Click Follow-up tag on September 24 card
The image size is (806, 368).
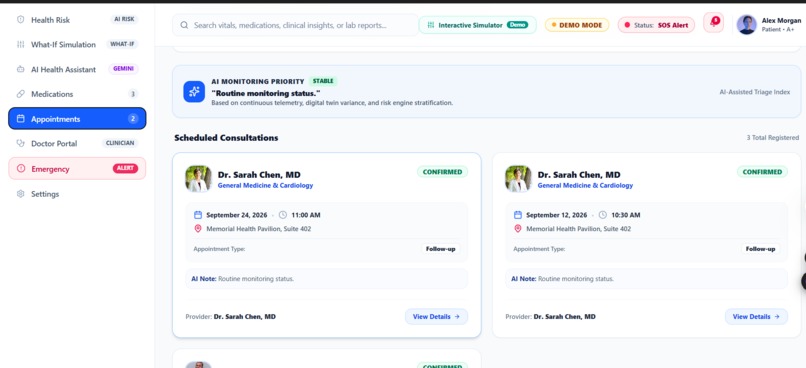pyautogui.click(x=441, y=249)
